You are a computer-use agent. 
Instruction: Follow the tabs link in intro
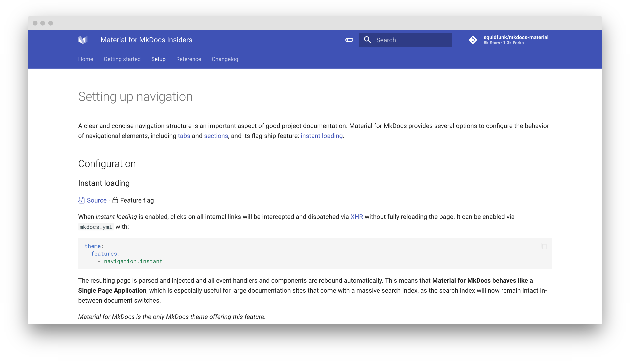tap(184, 136)
